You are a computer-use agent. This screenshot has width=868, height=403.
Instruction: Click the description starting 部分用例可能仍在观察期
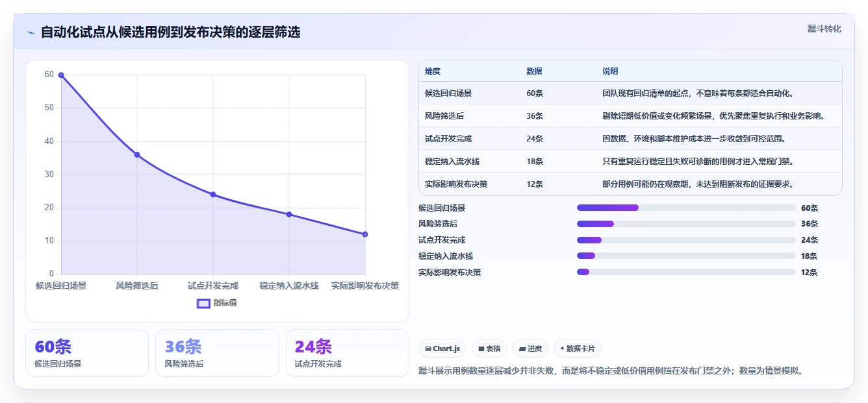click(x=699, y=184)
